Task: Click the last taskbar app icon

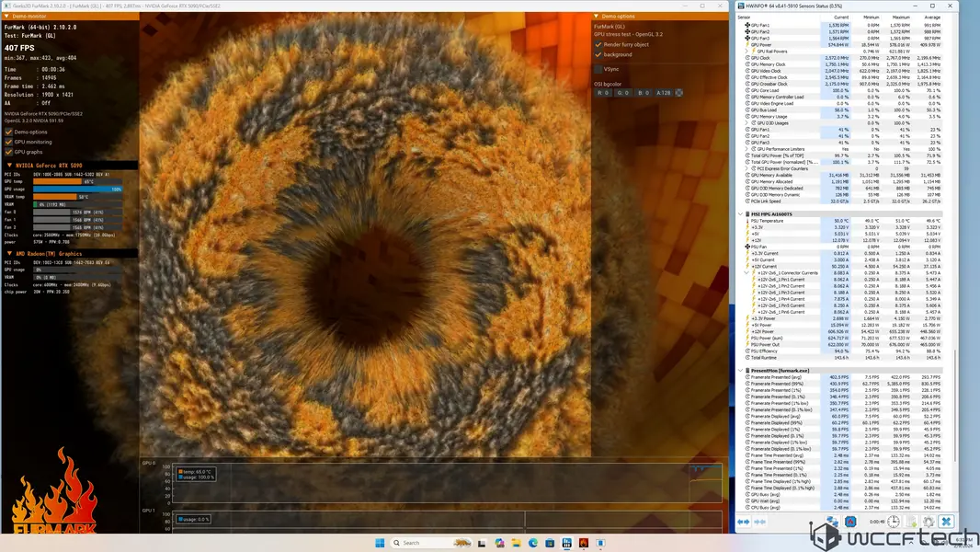Action: coord(600,543)
